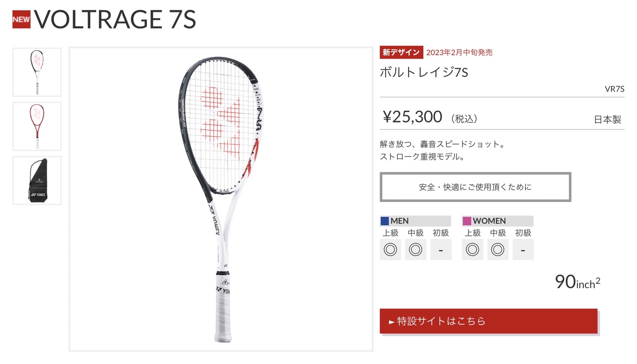Open the 特設サイトはこちら link

pyautogui.click(x=488, y=321)
